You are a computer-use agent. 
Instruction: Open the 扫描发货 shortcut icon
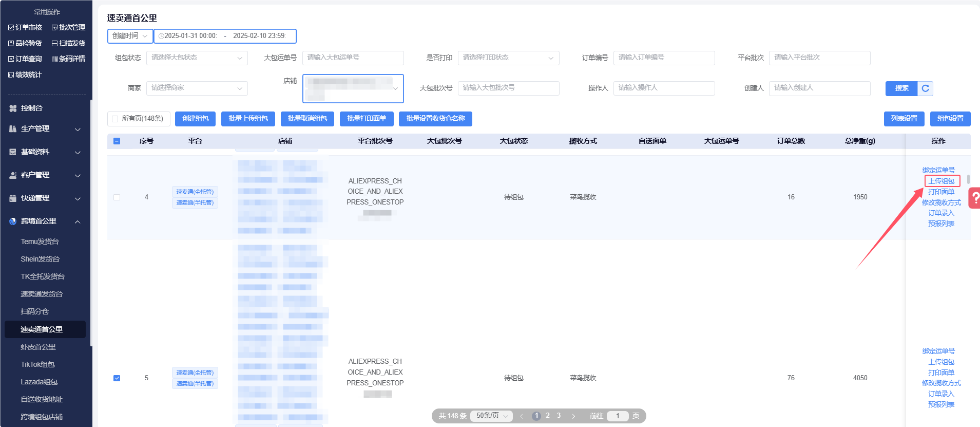pyautogui.click(x=54, y=44)
